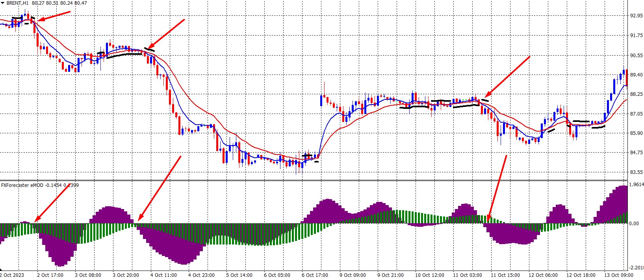This screenshot has height=280, width=644.
Task: Select the 88.25 price axis label
Action: [636, 95]
